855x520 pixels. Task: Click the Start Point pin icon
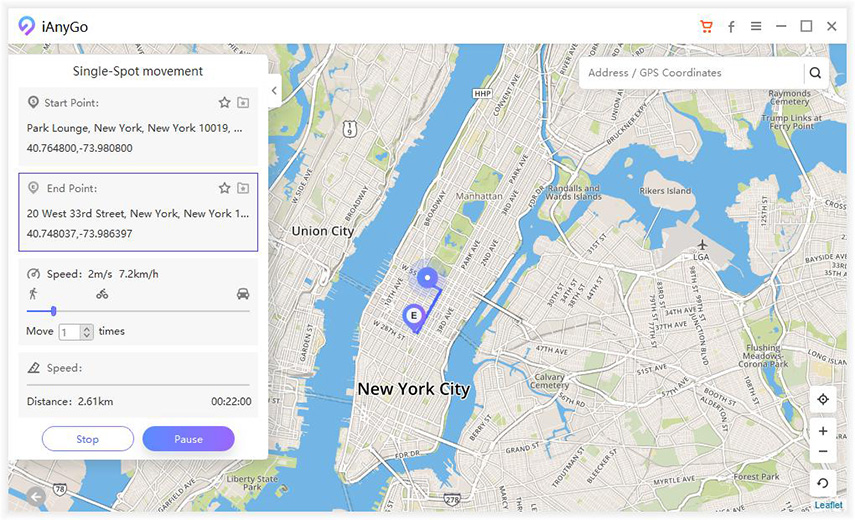pyautogui.click(x=33, y=102)
